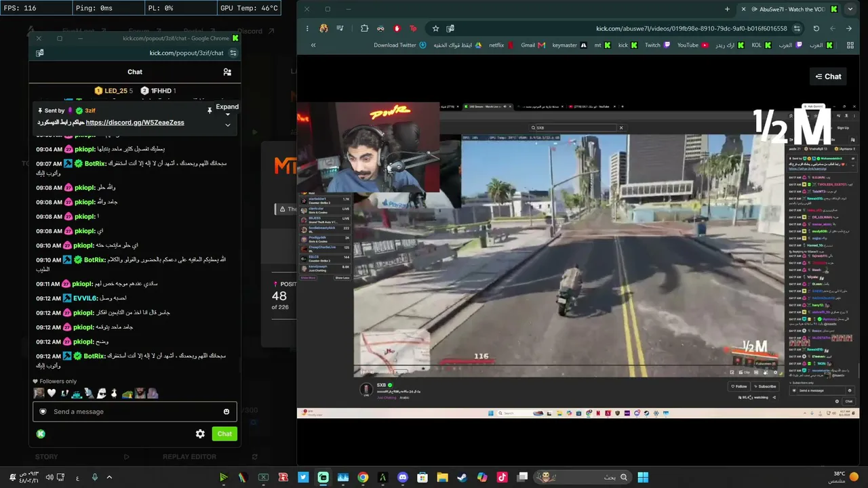Open the Windows Start menu

643,477
